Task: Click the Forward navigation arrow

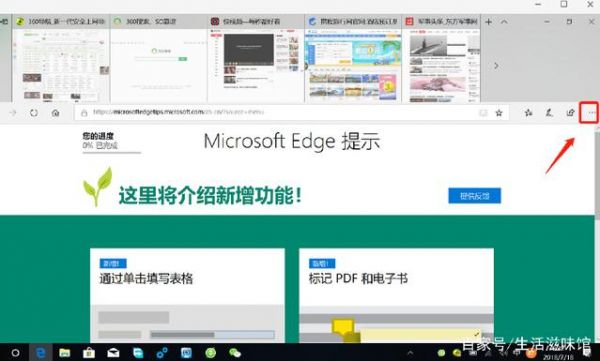Action: [13, 113]
